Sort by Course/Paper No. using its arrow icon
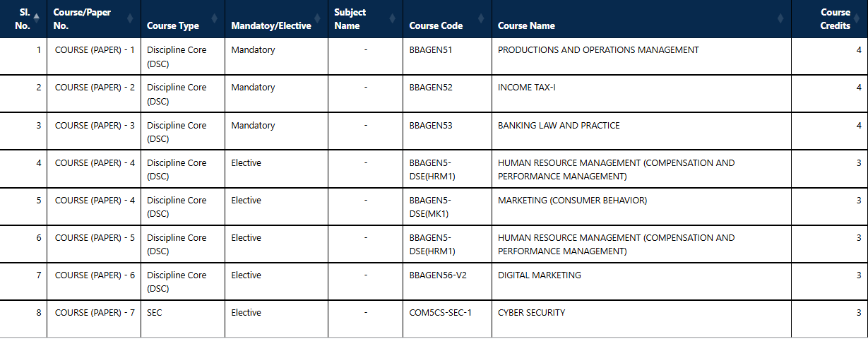The height and width of the screenshot is (339, 868). (130, 19)
